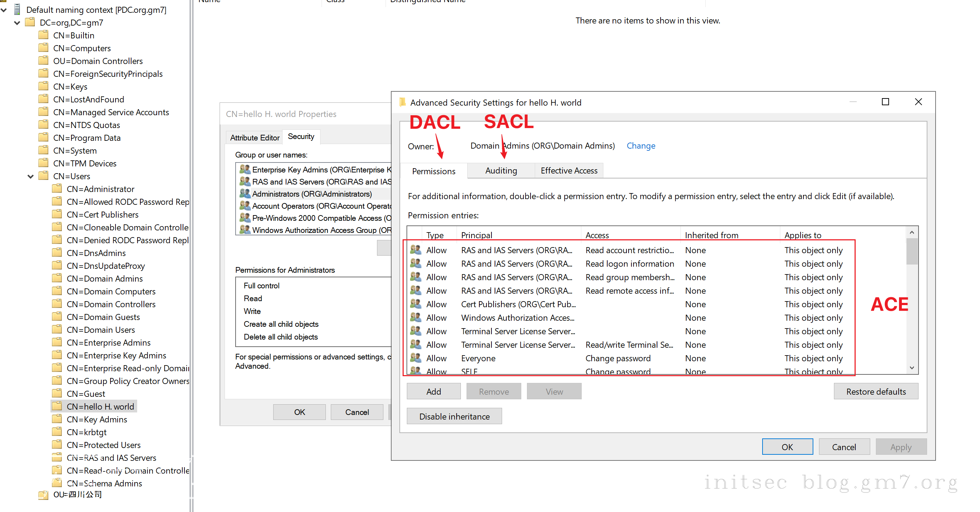Click the group icon on the Everyone permission entry
The image size is (980, 512).
(415, 358)
